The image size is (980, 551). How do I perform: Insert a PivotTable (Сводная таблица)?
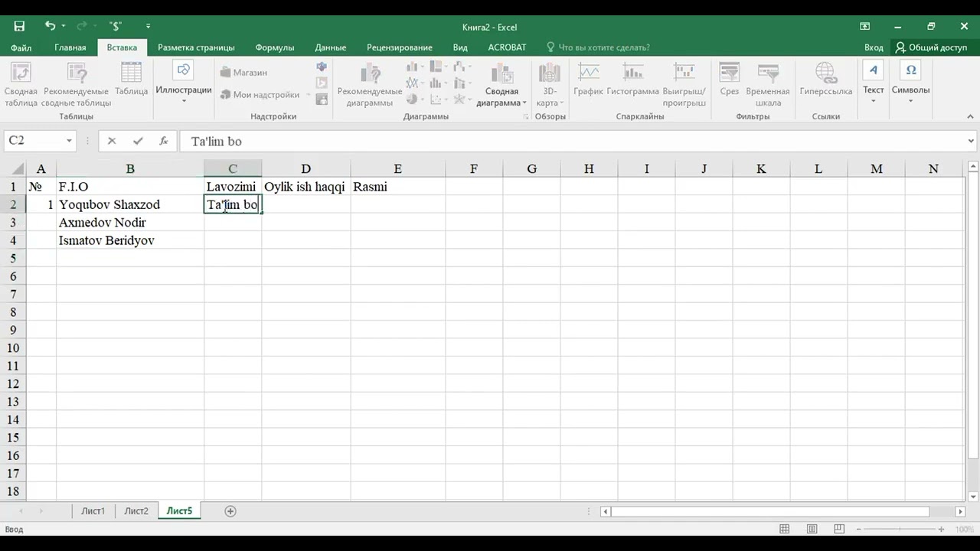click(x=21, y=85)
